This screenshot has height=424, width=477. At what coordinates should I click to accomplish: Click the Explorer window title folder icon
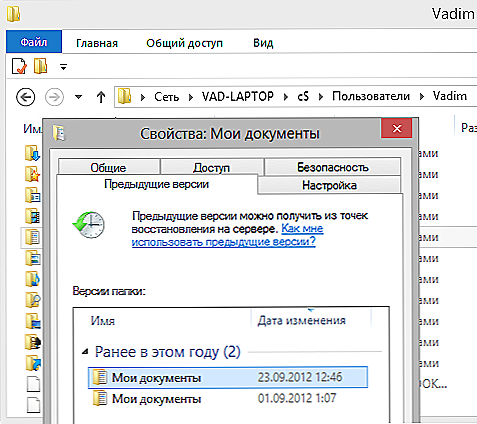point(14,14)
